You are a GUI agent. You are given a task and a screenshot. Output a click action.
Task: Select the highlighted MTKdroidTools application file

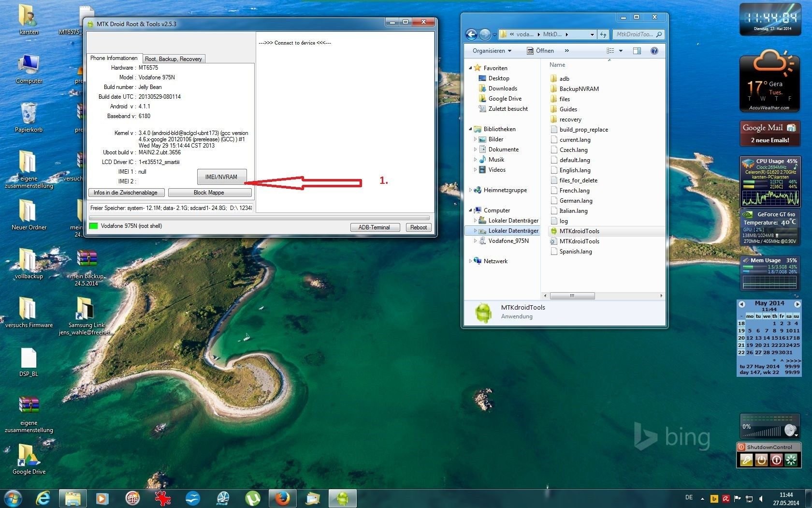tap(579, 231)
